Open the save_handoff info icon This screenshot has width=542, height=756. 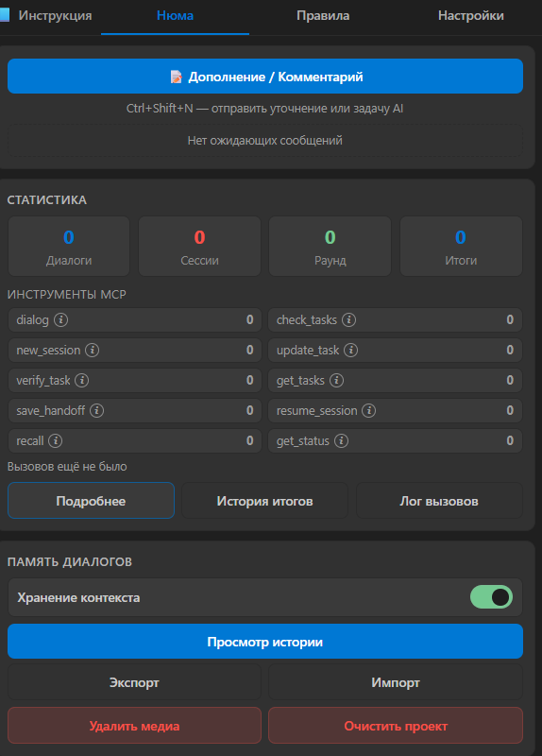point(97,411)
